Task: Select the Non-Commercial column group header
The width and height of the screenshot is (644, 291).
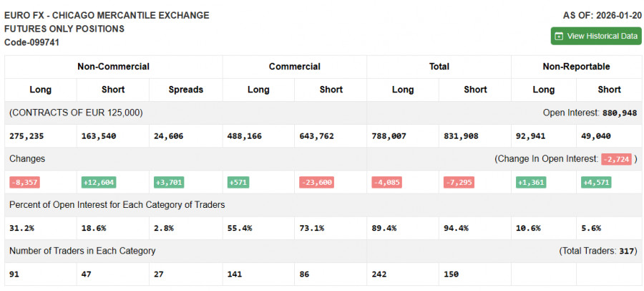Action: (113, 67)
